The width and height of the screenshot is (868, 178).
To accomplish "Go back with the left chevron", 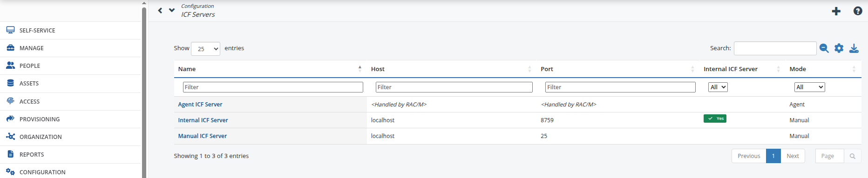I will (x=160, y=10).
